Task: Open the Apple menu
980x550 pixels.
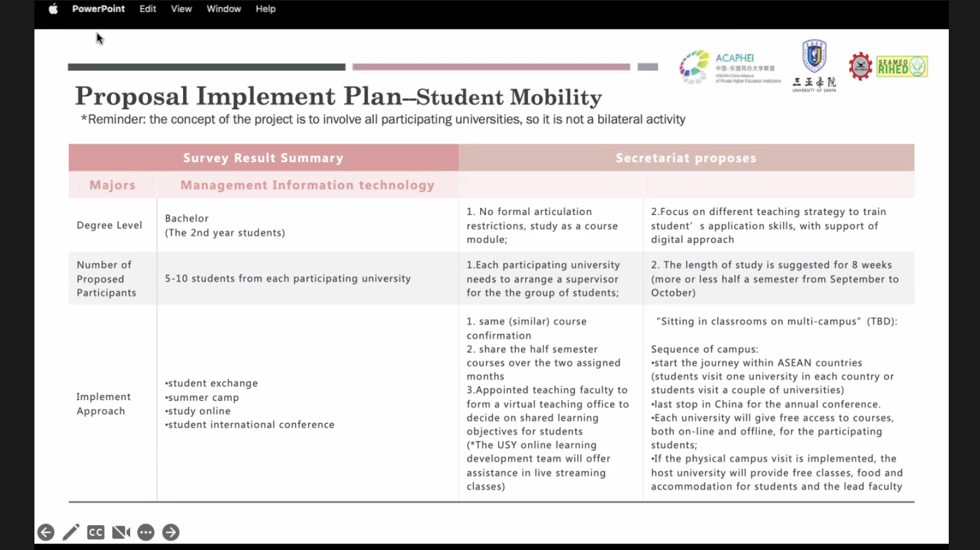Action: (53, 9)
